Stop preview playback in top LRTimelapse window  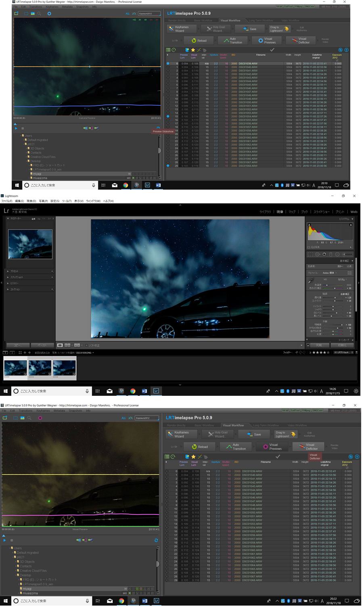tap(23, 128)
